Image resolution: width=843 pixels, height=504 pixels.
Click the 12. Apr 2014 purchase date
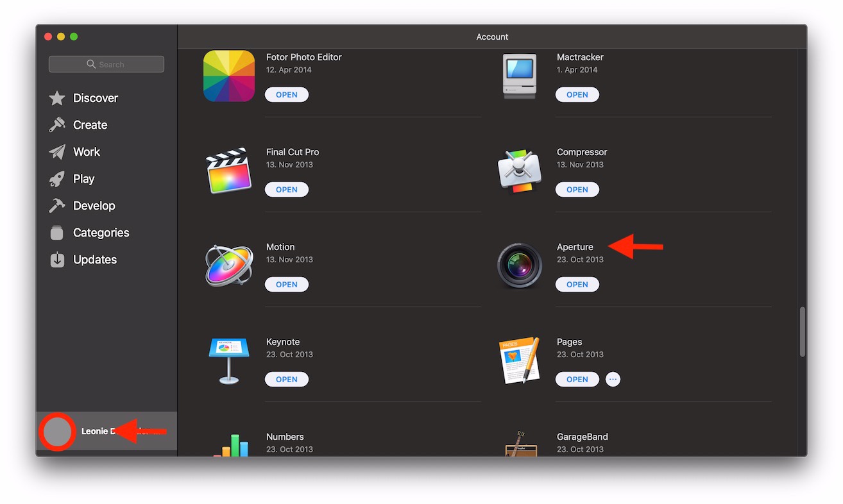tap(289, 70)
